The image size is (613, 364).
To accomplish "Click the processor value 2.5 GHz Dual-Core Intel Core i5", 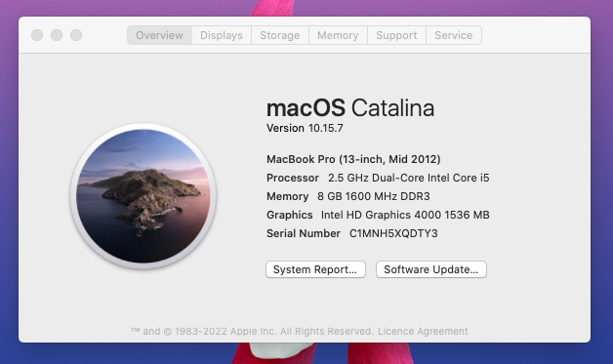I will coord(409,178).
